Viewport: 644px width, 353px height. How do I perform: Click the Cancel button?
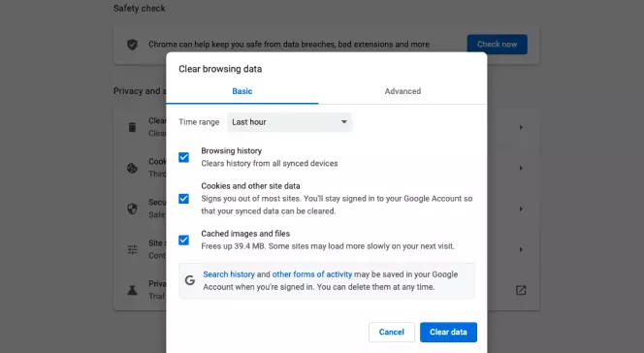(392, 332)
